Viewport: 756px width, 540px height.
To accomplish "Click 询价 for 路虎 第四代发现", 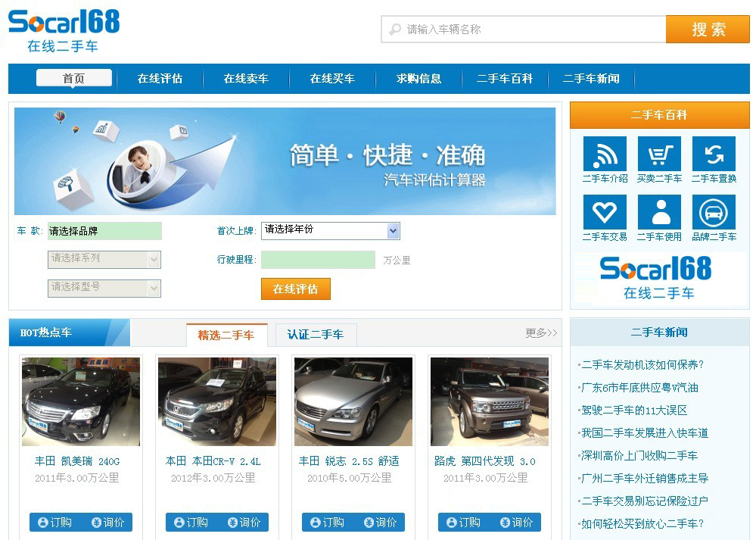I will [516, 522].
